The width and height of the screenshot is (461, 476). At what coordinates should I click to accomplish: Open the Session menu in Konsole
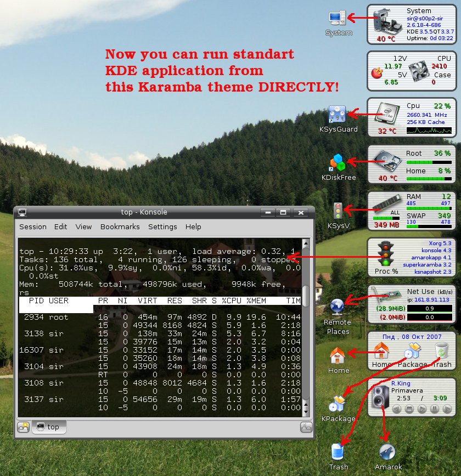(x=33, y=227)
